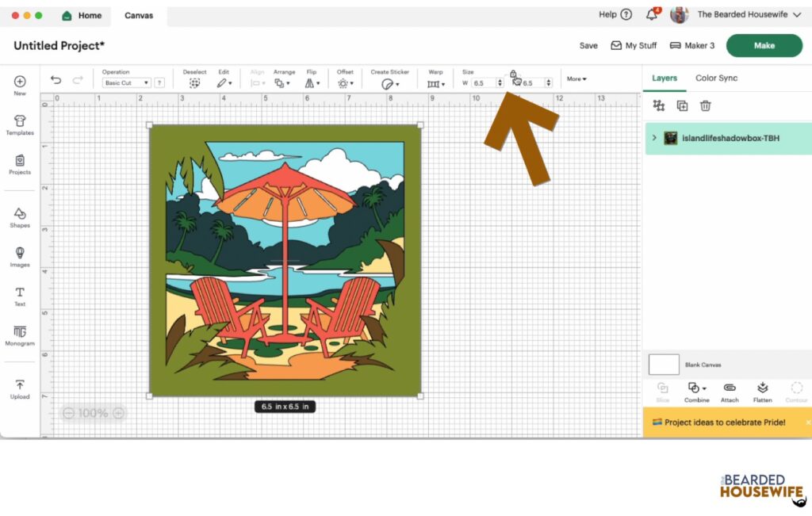The image size is (812, 516).
Task: Toggle the size aspect ratio lock
Action: point(513,74)
